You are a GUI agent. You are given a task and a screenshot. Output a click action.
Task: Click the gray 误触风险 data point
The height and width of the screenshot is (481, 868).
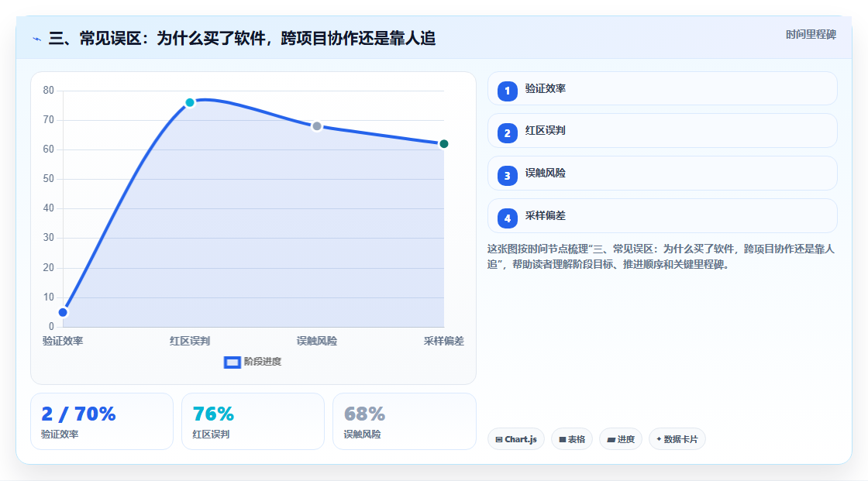(317, 126)
